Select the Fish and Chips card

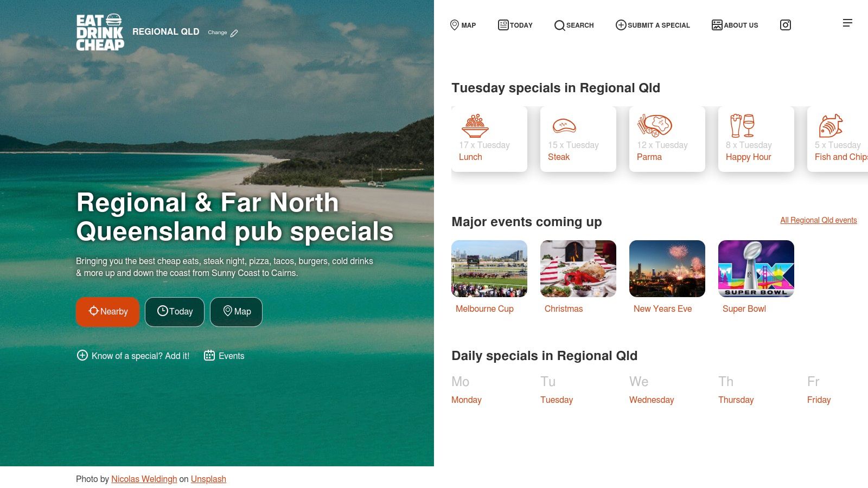(x=838, y=139)
